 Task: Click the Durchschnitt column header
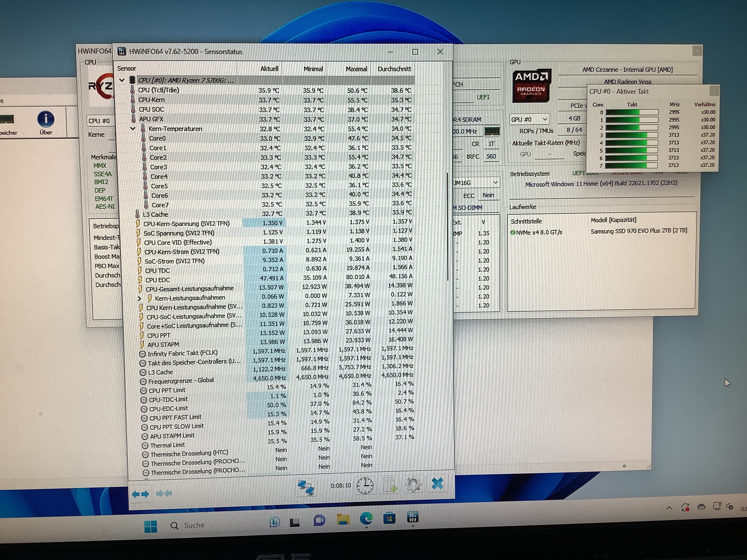[x=394, y=69]
